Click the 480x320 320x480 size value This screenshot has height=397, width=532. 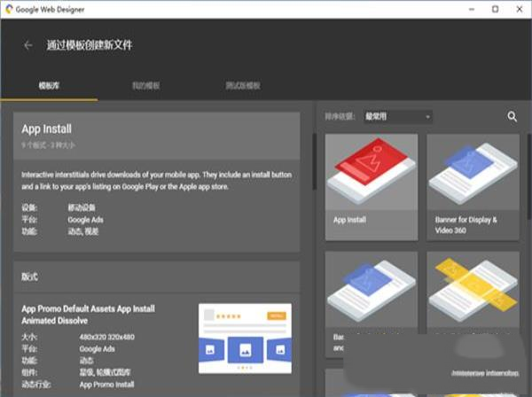107,337
